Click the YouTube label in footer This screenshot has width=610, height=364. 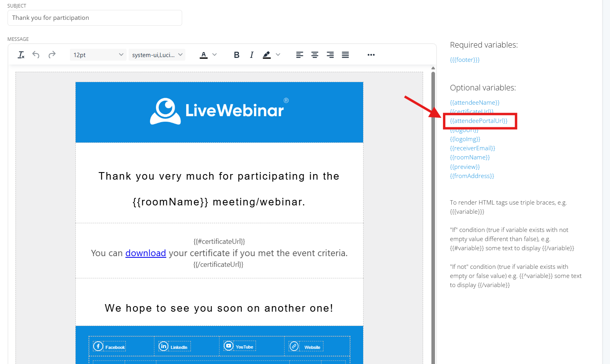tap(244, 347)
